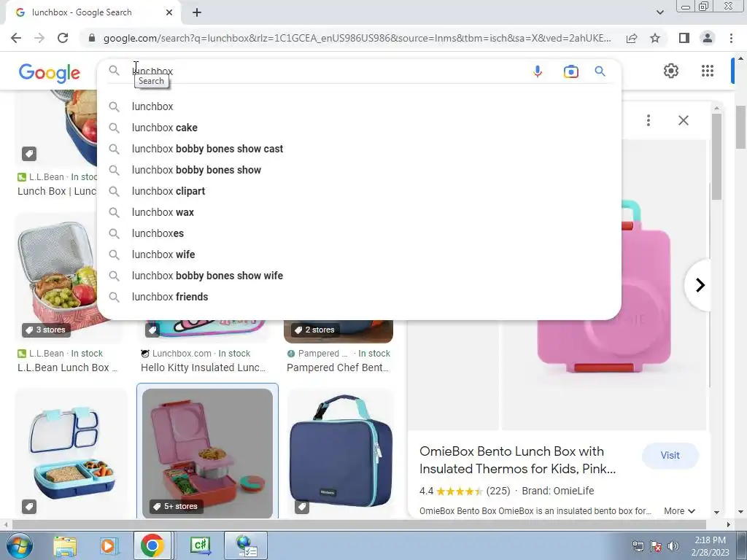Open the Chrome profile avatar
Image resolution: width=747 pixels, height=560 pixels.
pos(708,38)
